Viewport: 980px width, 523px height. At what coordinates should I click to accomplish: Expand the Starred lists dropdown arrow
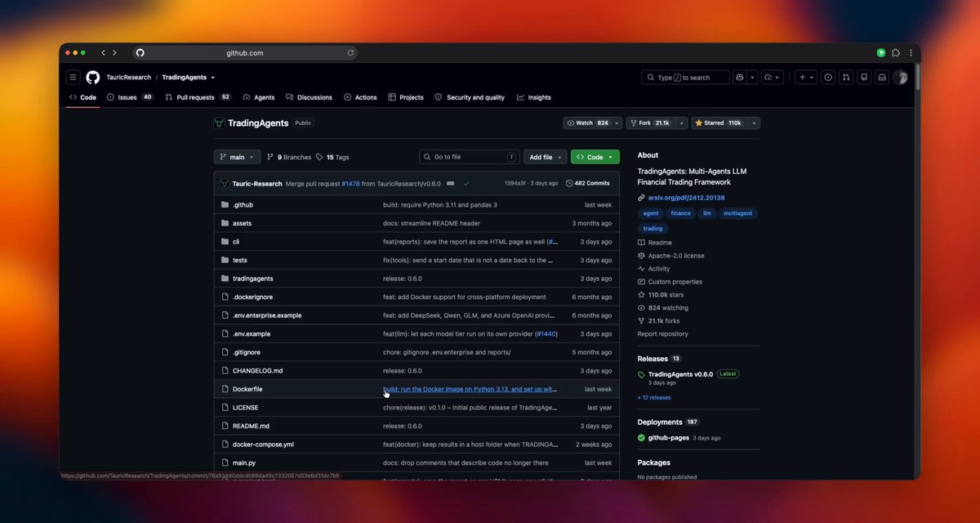coord(754,123)
